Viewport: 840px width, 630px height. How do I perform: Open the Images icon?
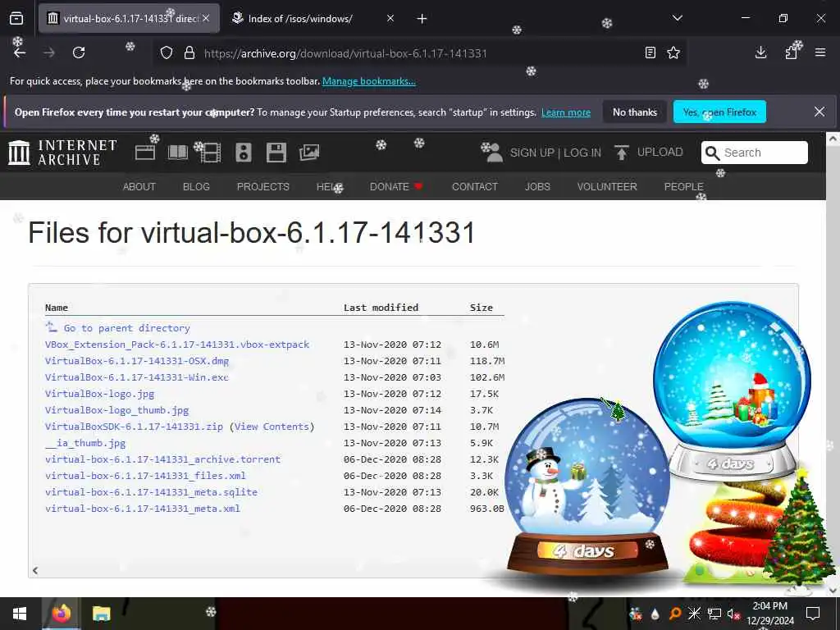309,153
